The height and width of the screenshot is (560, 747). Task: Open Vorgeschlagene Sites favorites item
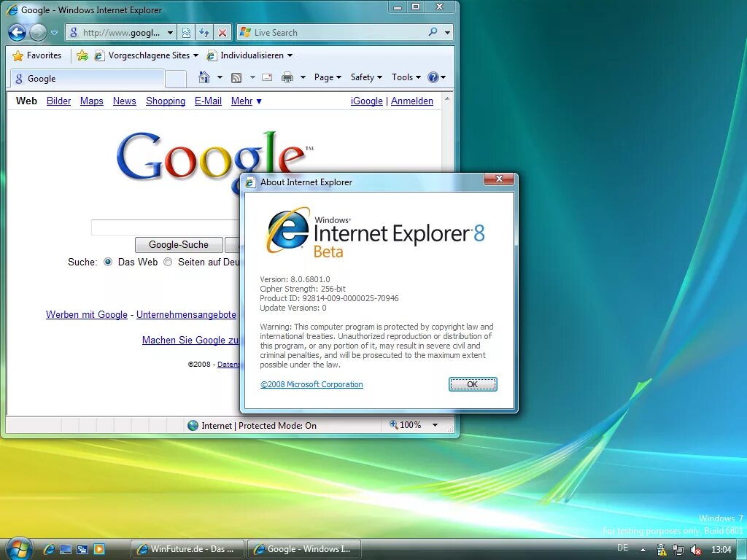pyautogui.click(x=146, y=55)
